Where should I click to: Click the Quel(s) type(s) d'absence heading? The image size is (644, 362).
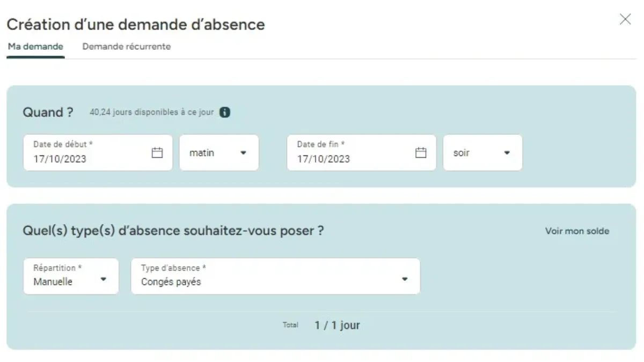(173, 231)
